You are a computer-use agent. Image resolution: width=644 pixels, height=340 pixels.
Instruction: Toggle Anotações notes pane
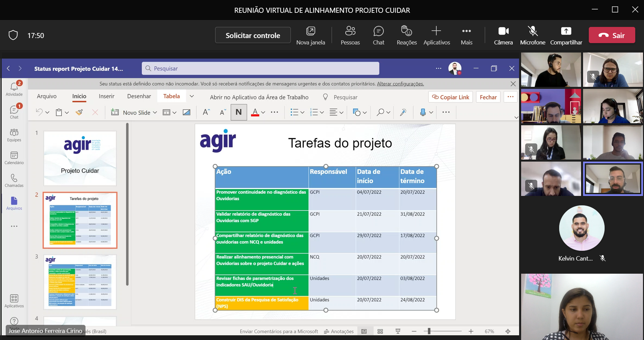(339, 331)
